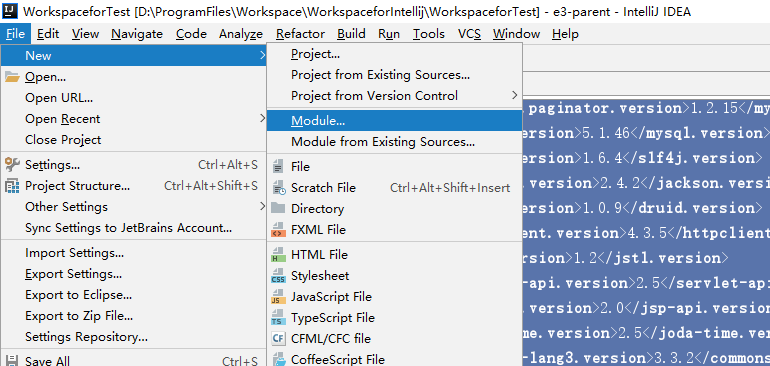Image resolution: width=770 pixels, height=366 pixels.
Task: Create a new Scratch File
Action: click(394, 188)
